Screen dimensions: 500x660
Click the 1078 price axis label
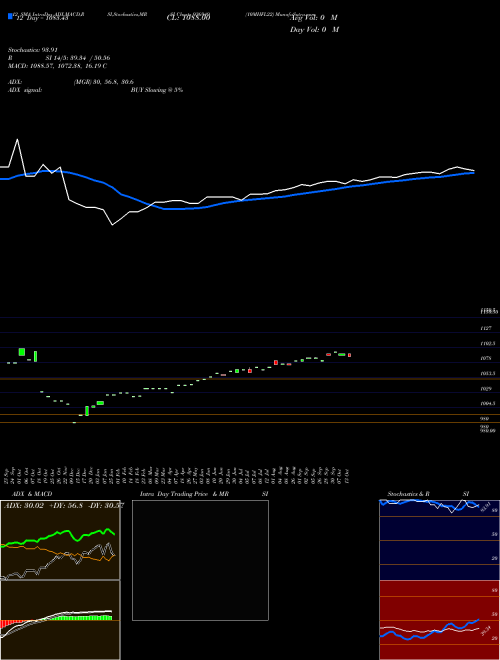point(486,358)
